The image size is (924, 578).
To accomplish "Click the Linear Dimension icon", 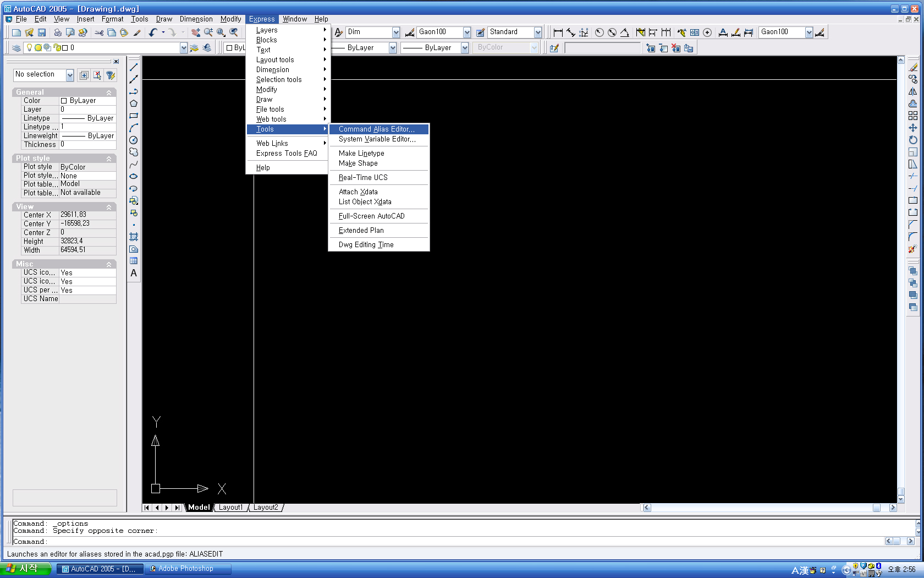I will [x=558, y=32].
